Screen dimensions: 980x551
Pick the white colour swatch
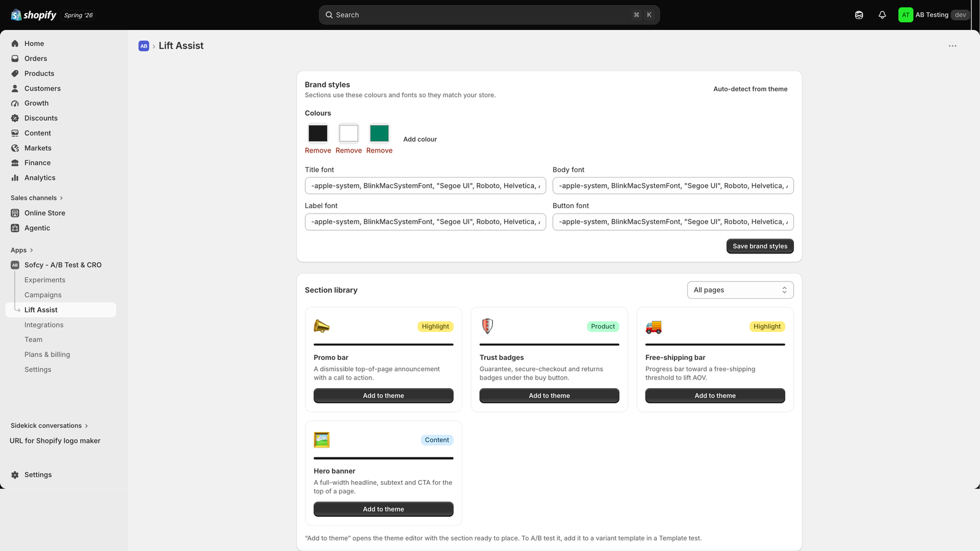tap(349, 133)
